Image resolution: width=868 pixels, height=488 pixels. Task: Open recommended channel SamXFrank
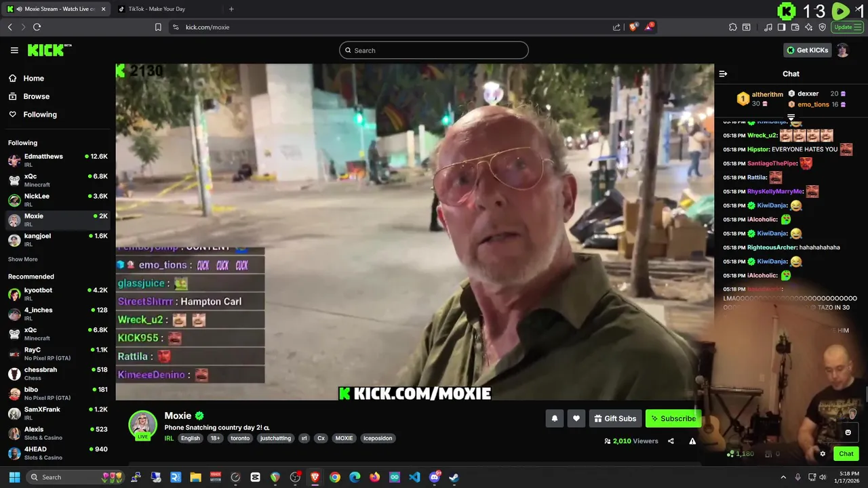[x=57, y=413]
